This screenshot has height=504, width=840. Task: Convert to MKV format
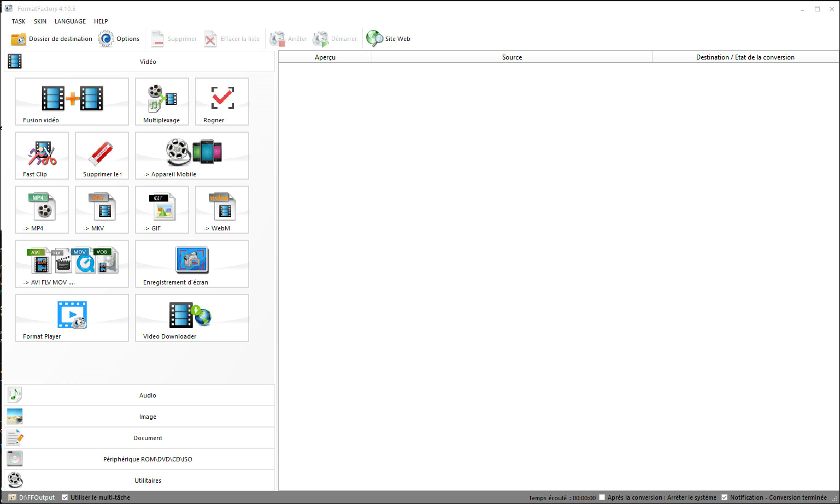102,210
